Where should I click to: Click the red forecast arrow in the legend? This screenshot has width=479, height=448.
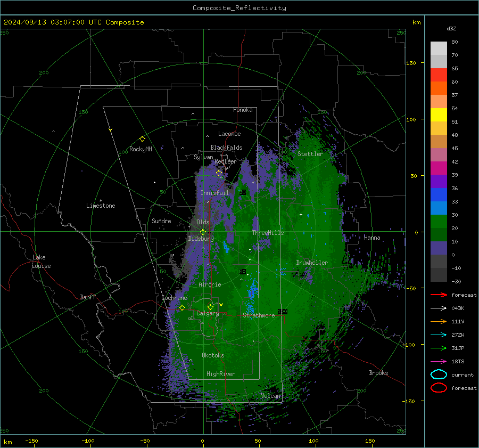point(439,295)
